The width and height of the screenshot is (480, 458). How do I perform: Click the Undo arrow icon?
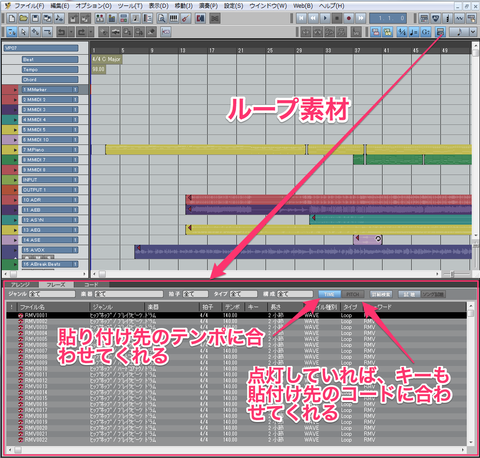(x=61, y=32)
